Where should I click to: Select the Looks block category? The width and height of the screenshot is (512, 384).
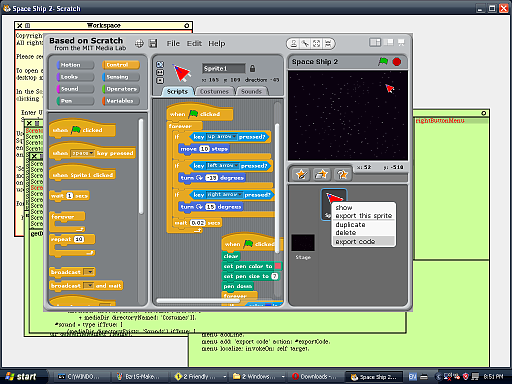pos(75,77)
